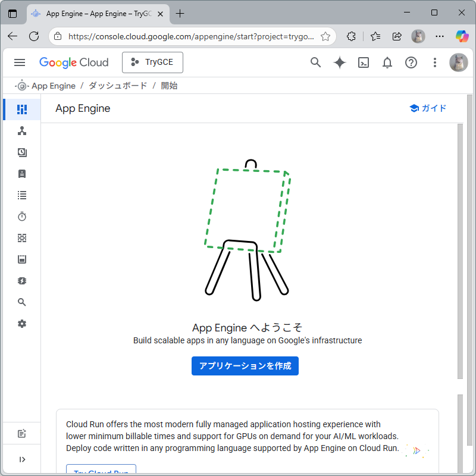Open Cron jobs stopwatch icon in sidebar

(22, 217)
